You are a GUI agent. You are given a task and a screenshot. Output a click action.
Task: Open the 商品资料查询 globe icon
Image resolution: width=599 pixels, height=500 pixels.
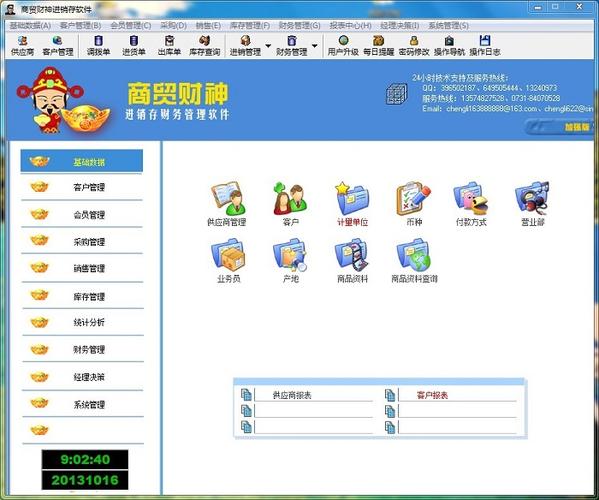414,255
